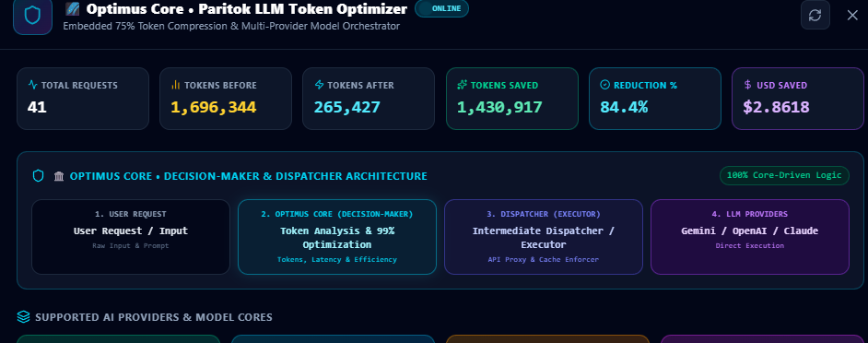Click the Token Analysis & 99% Optimization text
The image size is (868, 343).
coord(337,238)
